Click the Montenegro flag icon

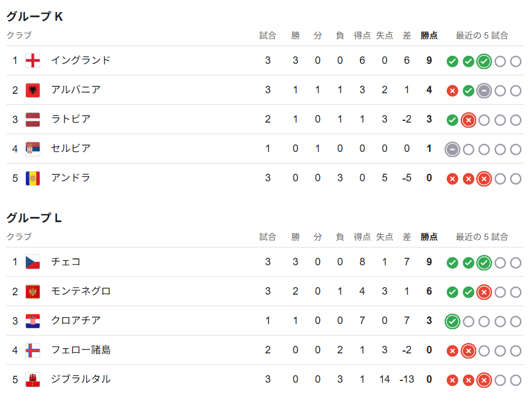click(x=33, y=291)
